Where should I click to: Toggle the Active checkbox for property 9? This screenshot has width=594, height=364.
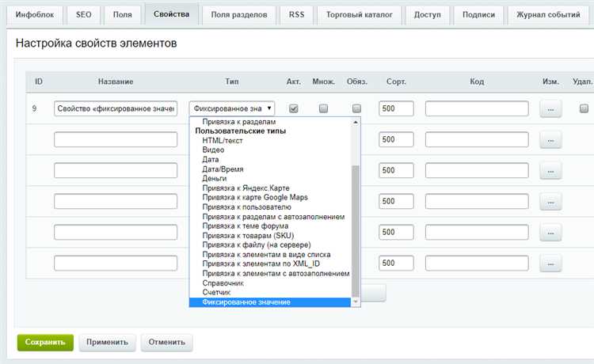click(293, 108)
